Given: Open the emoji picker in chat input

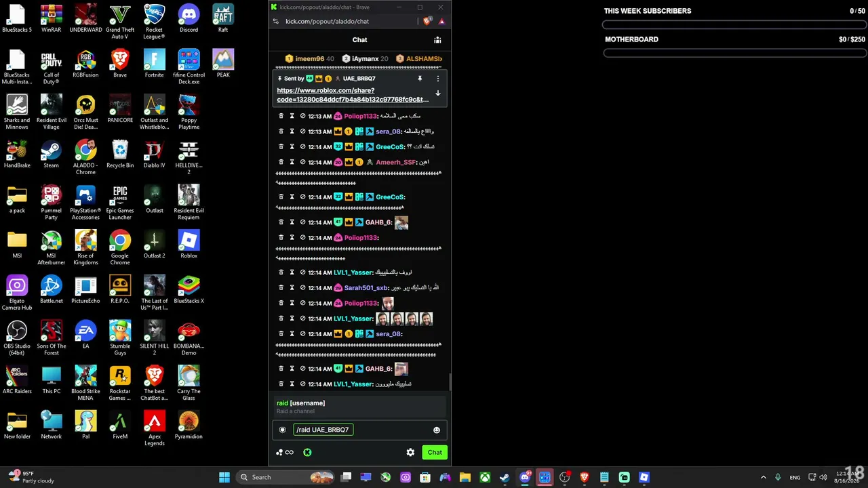Looking at the screenshot, I should (x=437, y=430).
